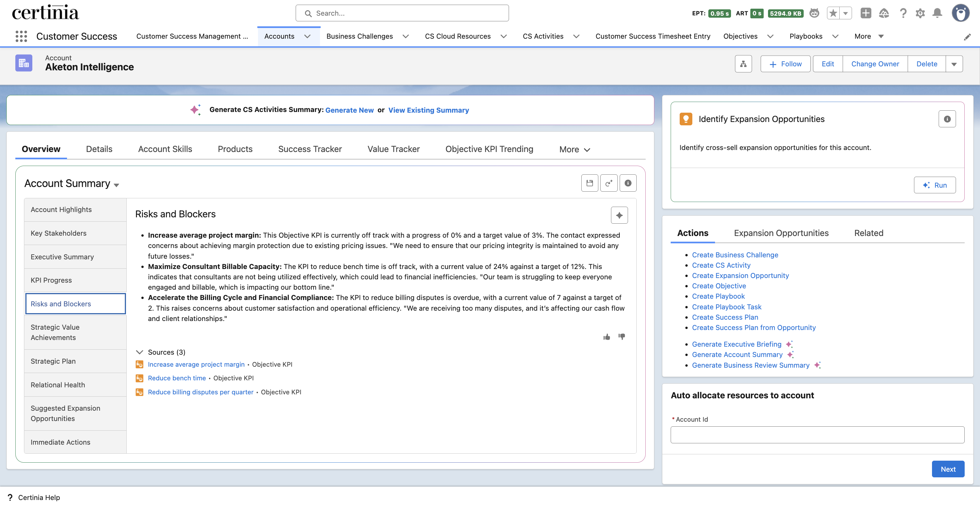Open Create Business Challenge link

[735, 255]
